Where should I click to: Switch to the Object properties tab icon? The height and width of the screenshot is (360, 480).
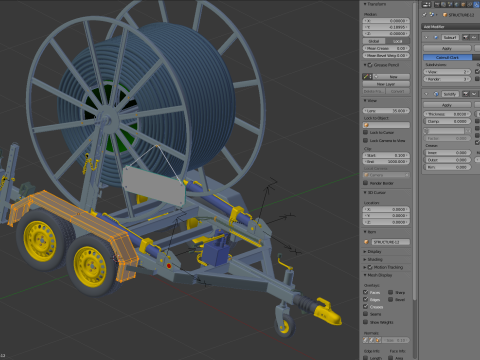tap(463, 5)
